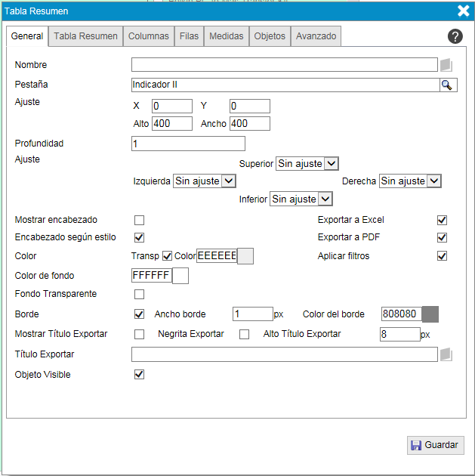Enable the Mostrar encabezado checkbox
This screenshot has width=475, height=476.
pos(139,221)
